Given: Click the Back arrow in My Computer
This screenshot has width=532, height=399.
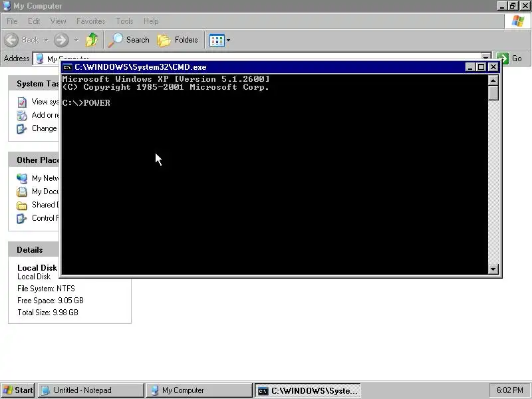Looking at the screenshot, I should 11,40.
